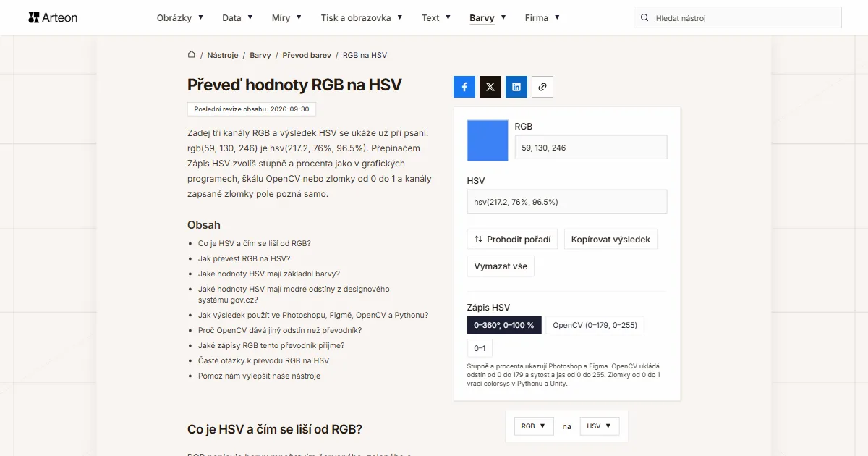Viewport: 868px width, 456px height.
Task: Select the 0–360°, 0–100 % HSV format
Action: click(504, 325)
